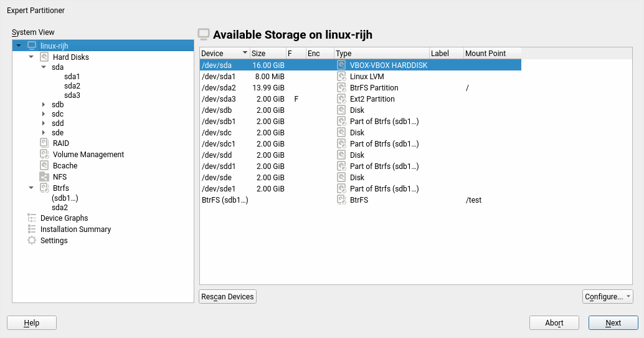This screenshot has width=644, height=338.
Task: Click the Volume Management icon
Action: [44, 155]
